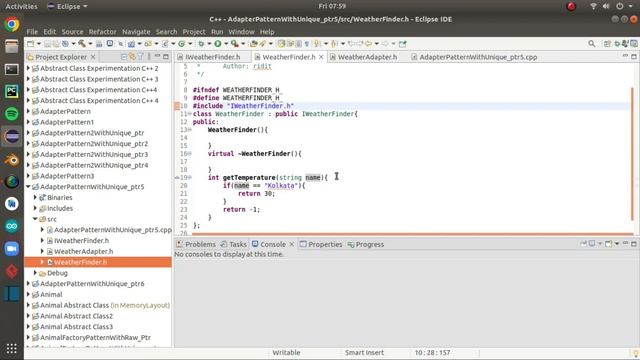Click the New wizard toolbar icon
The height and width of the screenshot is (360, 640).
[31, 44]
